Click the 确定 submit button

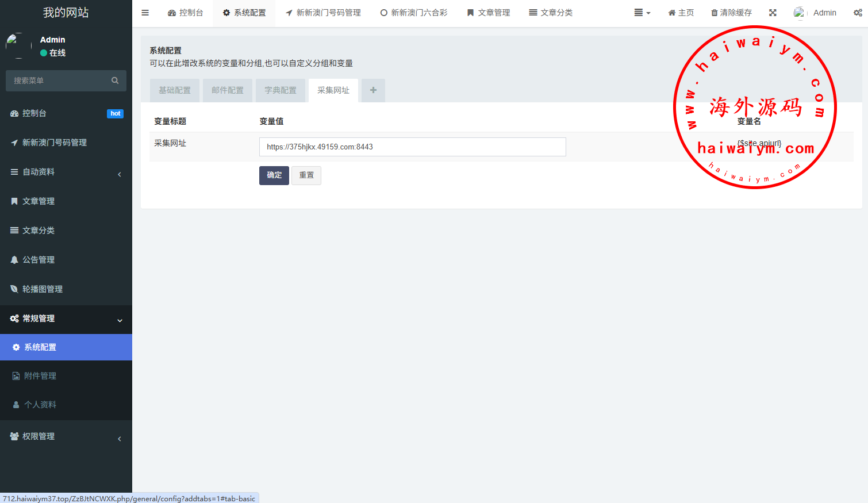[x=274, y=175]
